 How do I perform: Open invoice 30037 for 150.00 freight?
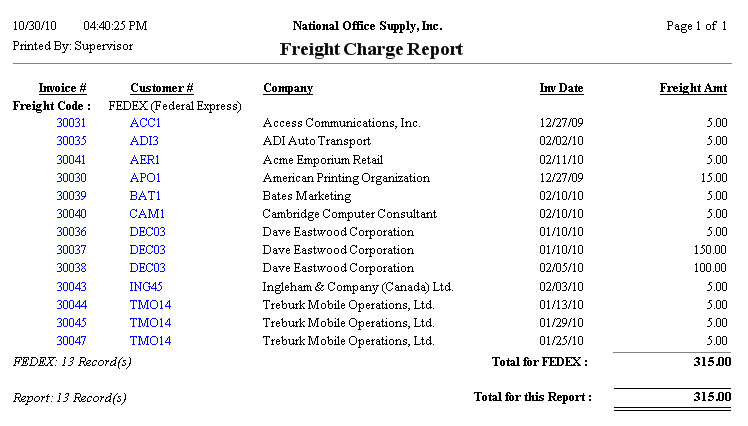click(71, 250)
